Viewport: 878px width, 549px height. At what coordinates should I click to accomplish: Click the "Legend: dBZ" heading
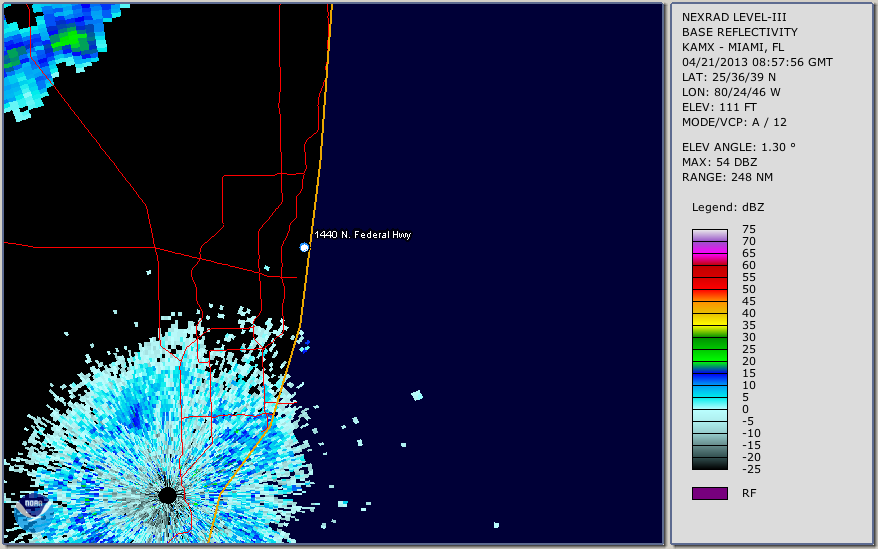[728, 207]
